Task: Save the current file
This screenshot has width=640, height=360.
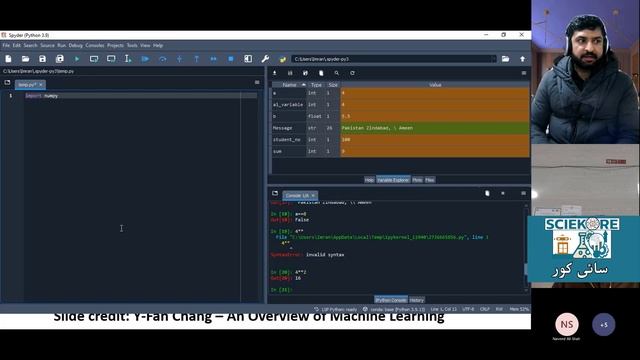Action: [42, 59]
